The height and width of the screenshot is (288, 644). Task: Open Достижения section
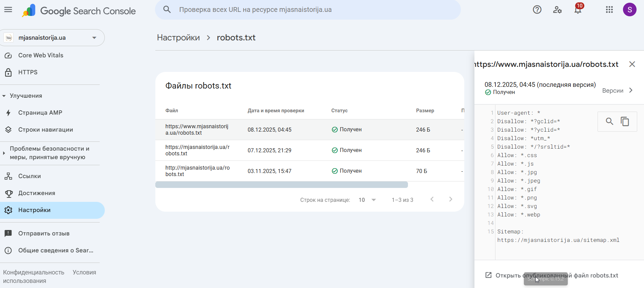37,193
